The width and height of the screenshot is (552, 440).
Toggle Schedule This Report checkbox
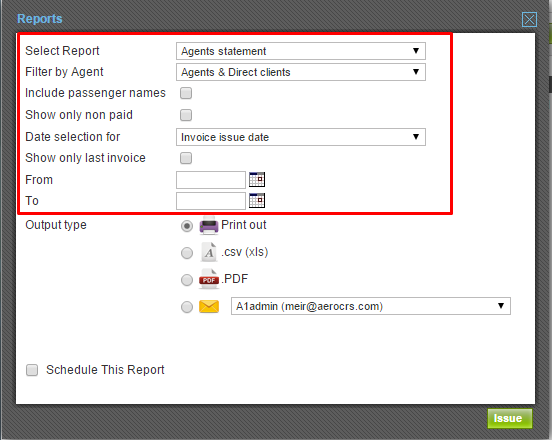coord(32,370)
